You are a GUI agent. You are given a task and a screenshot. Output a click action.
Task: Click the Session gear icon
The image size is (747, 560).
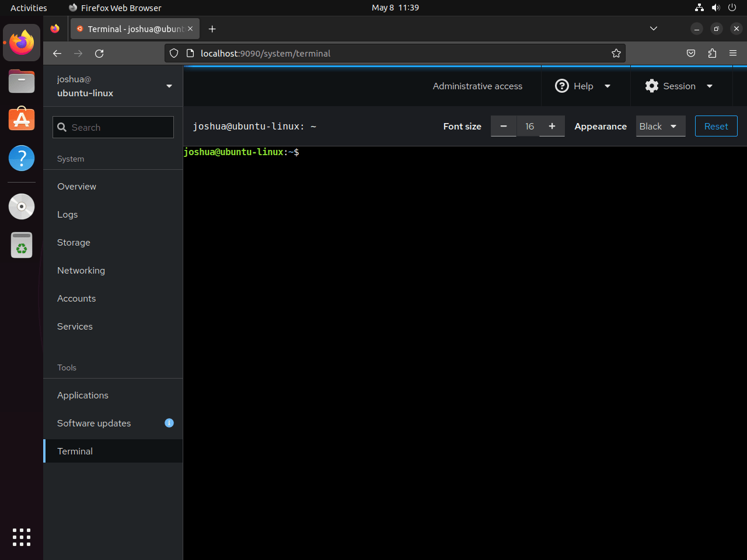[x=651, y=86]
